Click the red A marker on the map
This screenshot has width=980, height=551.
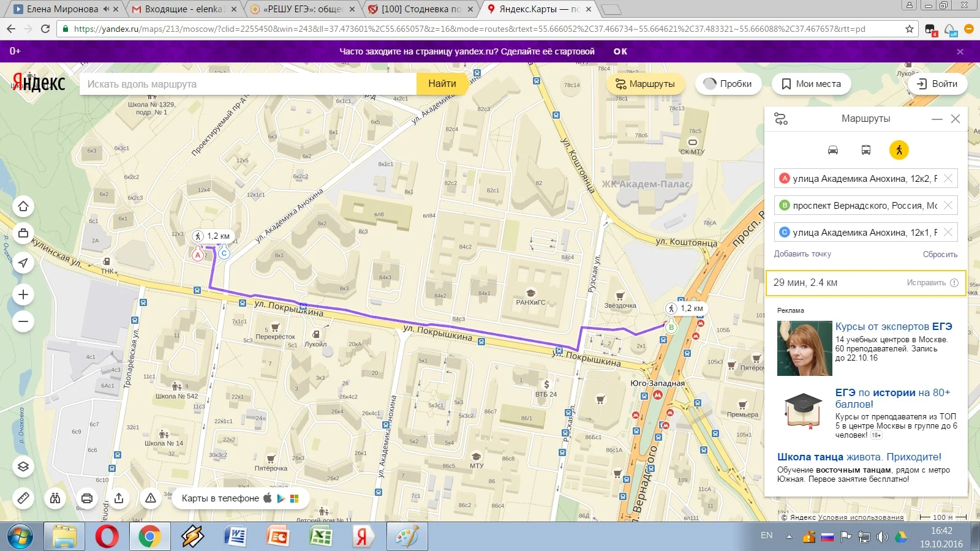click(x=197, y=255)
